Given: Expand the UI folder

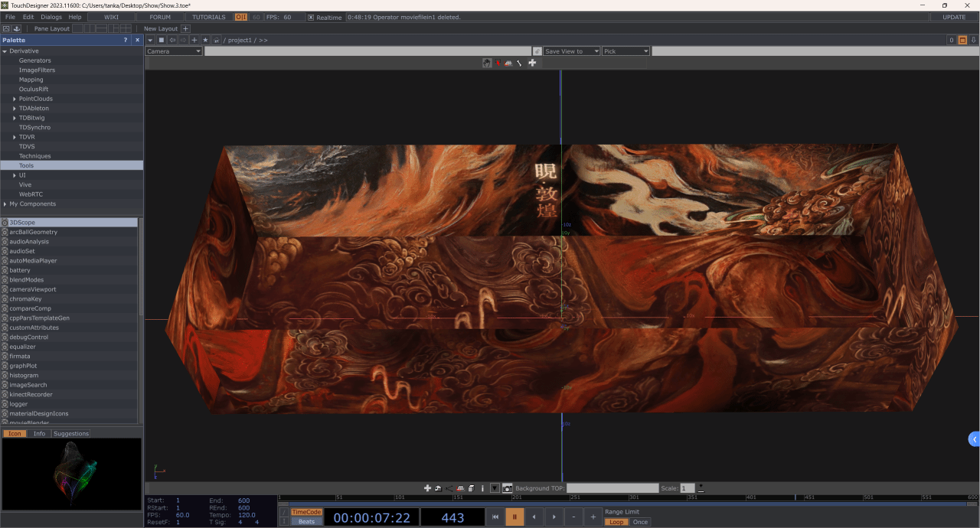Looking at the screenshot, I should (15, 175).
